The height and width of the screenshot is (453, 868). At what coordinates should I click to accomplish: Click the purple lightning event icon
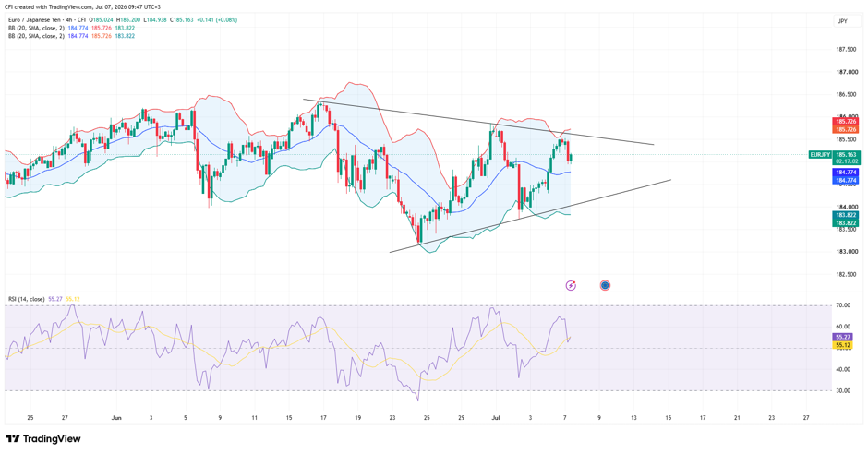[x=571, y=285]
